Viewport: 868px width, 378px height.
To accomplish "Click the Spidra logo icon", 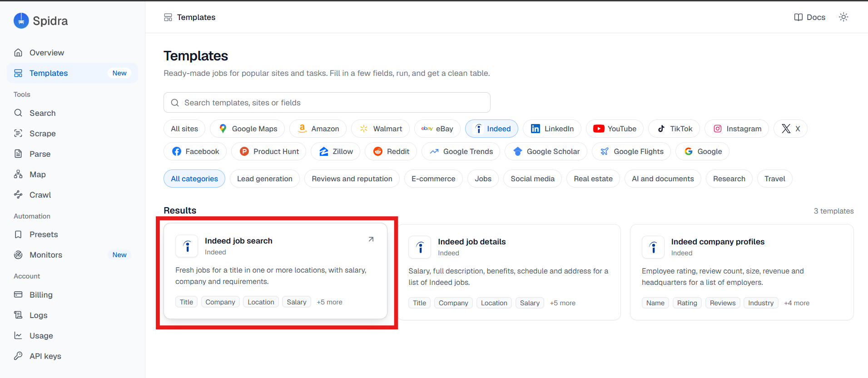I will tap(21, 20).
